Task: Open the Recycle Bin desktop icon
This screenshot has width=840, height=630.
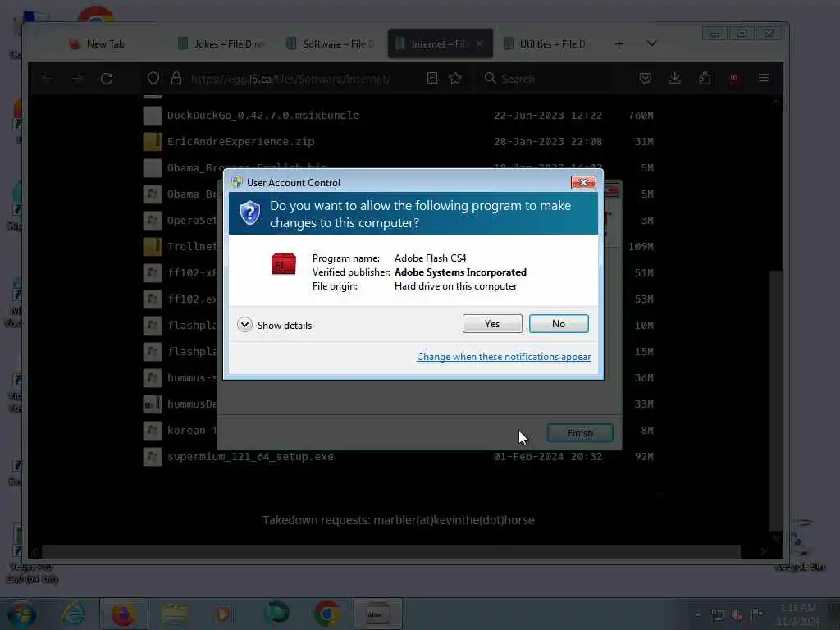Action: [801, 546]
